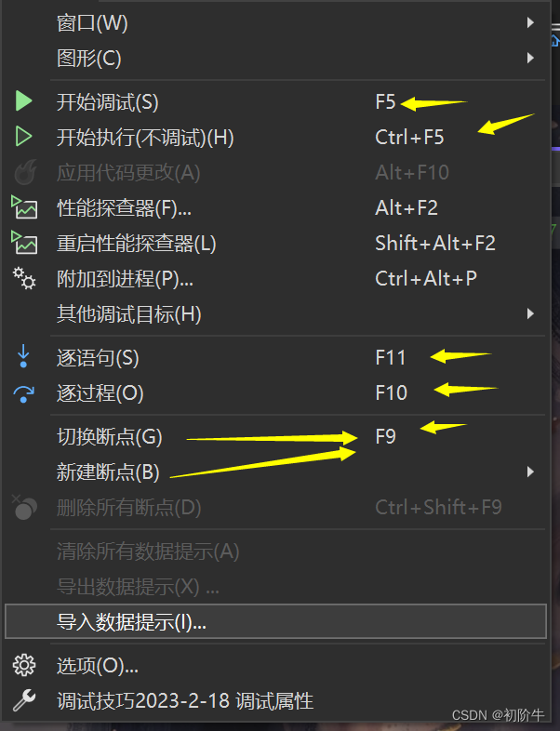Expand the 图形(C) submenu arrow
This screenshot has height=731, width=560.
(x=530, y=58)
